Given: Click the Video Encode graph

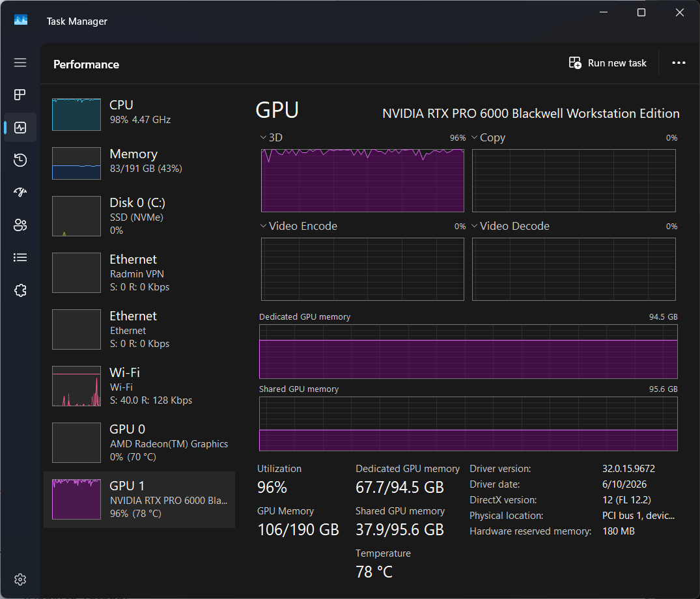Looking at the screenshot, I should (363, 269).
